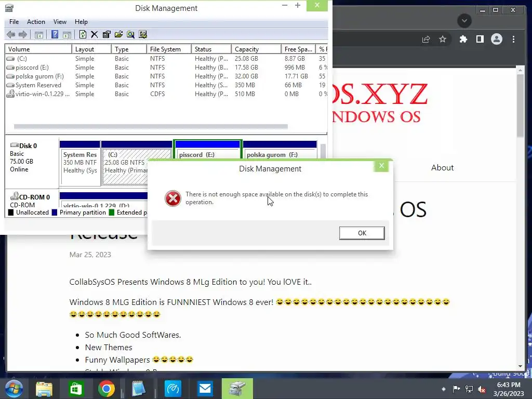The height and width of the screenshot is (399, 532).
Task: Sort by the Free Space column header
Action: (x=298, y=49)
